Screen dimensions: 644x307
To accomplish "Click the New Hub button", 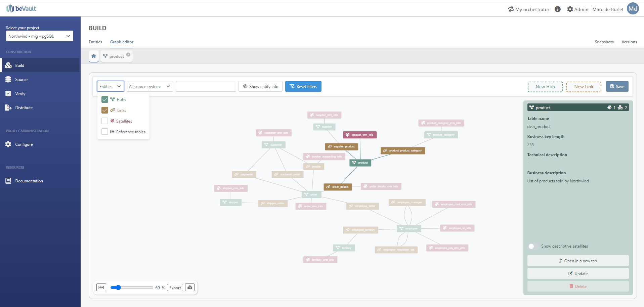I will coord(545,87).
